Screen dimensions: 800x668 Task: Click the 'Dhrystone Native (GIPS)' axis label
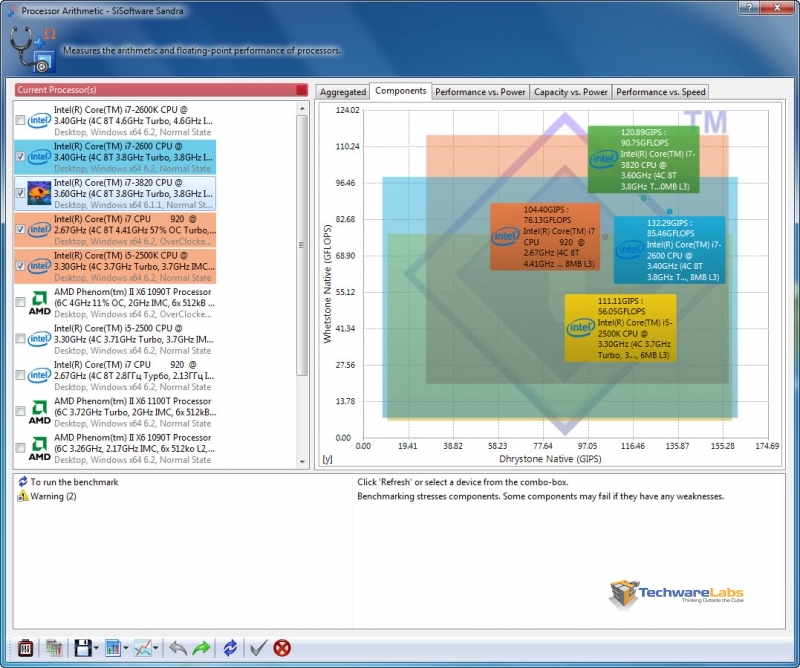[x=550, y=459]
